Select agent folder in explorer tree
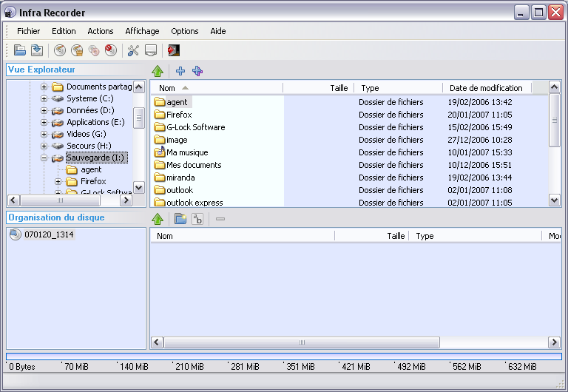Screen dimensions: 568x392 tap(91, 169)
